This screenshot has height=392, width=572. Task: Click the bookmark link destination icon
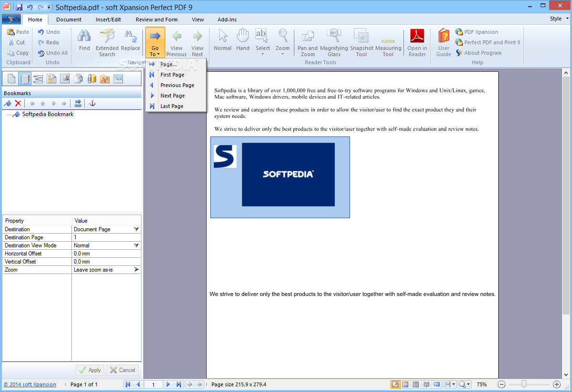[x=78, y=103]
